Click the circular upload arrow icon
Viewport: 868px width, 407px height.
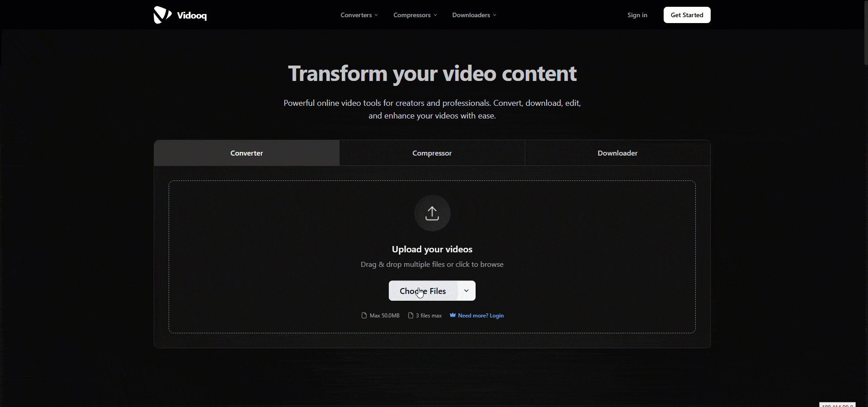pyautogui.click(x=432, y=213)
